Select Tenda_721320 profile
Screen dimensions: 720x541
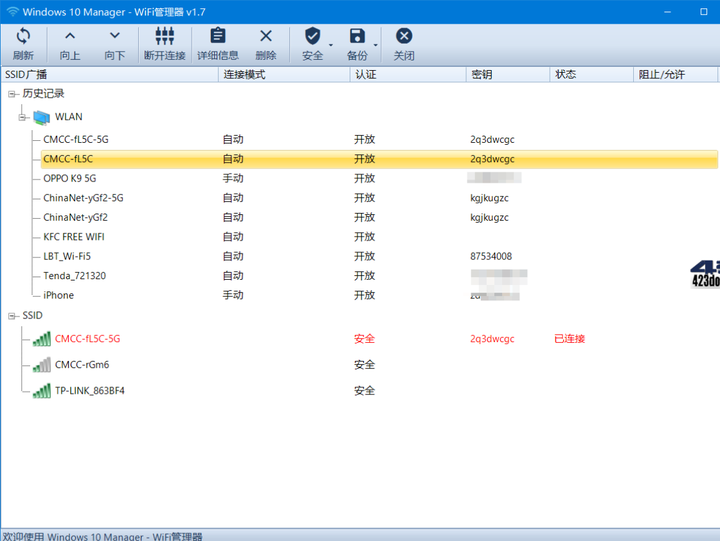[x=74, y=276]
